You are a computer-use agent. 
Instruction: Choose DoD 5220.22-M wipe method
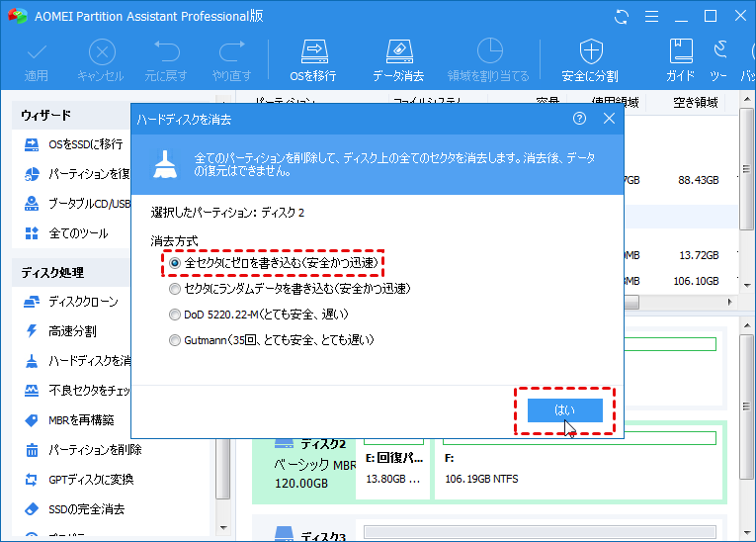[x=259, y=315]
